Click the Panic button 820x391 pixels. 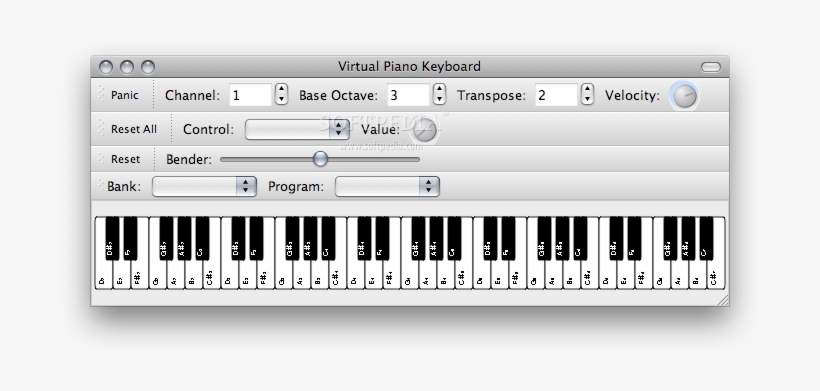tap(124, 95)
